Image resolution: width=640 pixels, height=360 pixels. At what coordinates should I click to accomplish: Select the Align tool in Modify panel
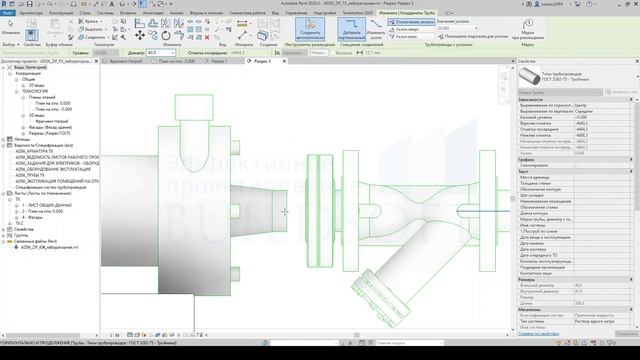click(140, 23)
